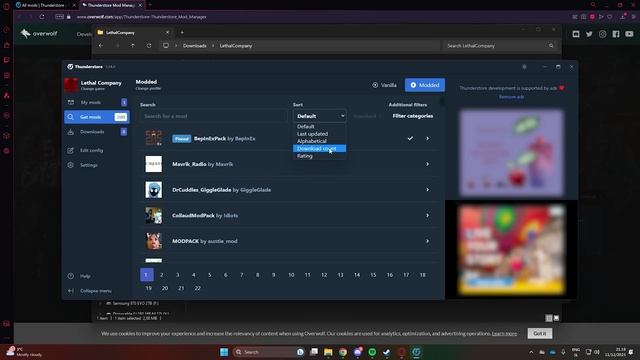
Task: Reload the browser page
Action: (x=42, y=17)
